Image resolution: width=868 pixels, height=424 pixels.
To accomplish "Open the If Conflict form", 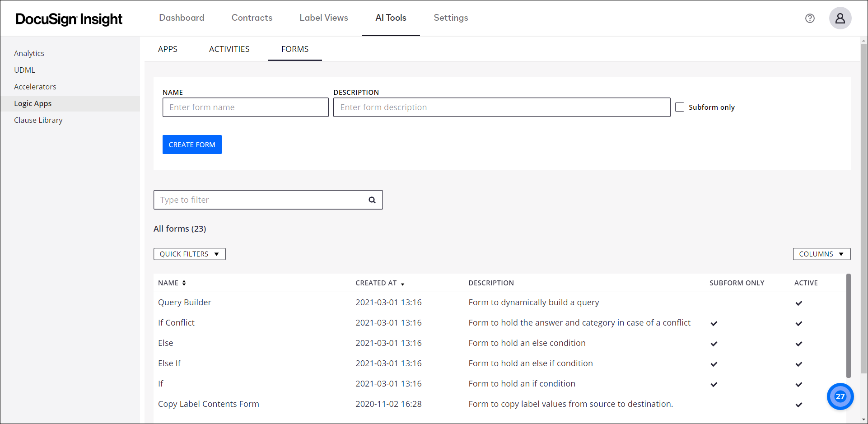I will click(x=176, y=323).
